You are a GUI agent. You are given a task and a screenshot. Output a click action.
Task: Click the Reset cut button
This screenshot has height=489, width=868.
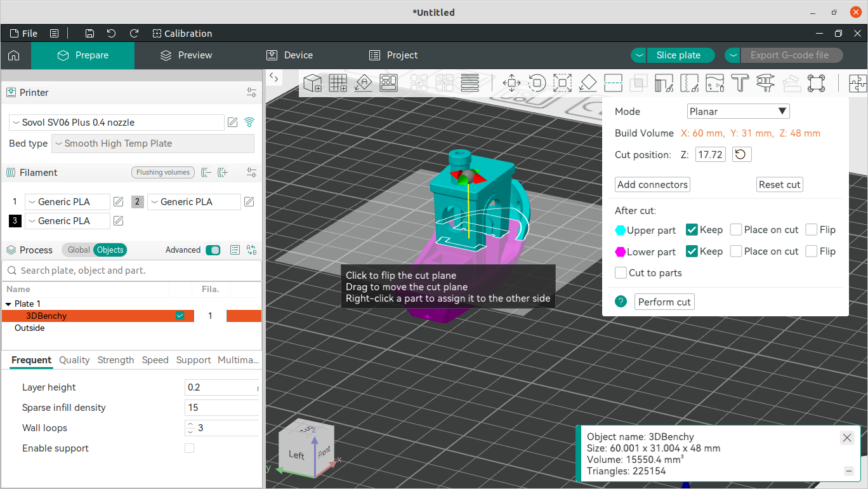pos(780,185)
